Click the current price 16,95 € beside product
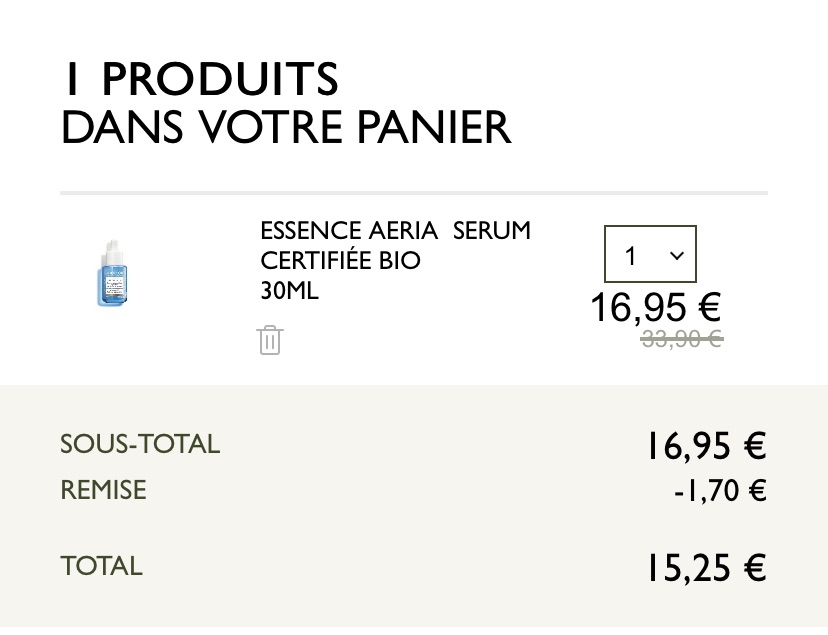 [x=655, y=307]
